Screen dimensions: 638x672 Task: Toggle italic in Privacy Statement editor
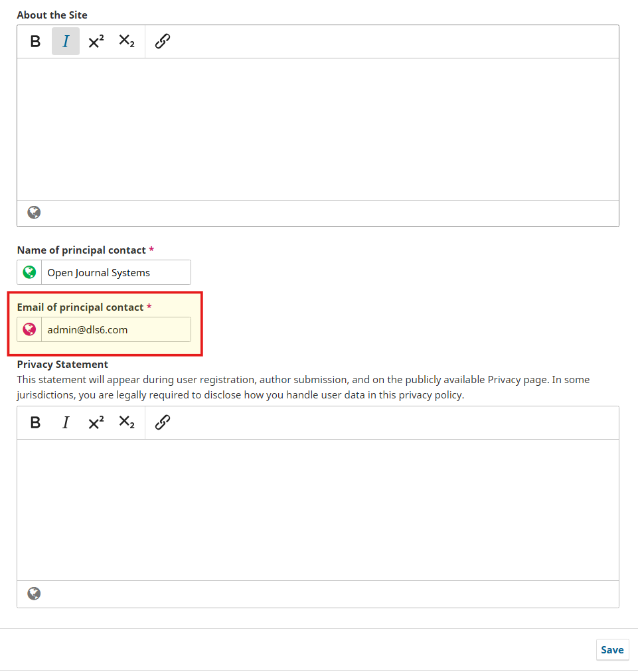click(66, 422)
